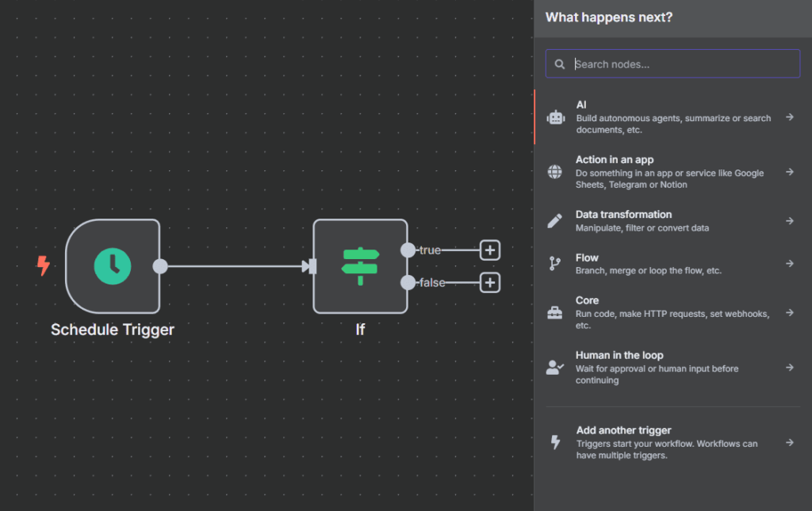This screenshot has height=511, width=812.
Task: Focus the Search nodes input field
Action: tap(672, 63)
